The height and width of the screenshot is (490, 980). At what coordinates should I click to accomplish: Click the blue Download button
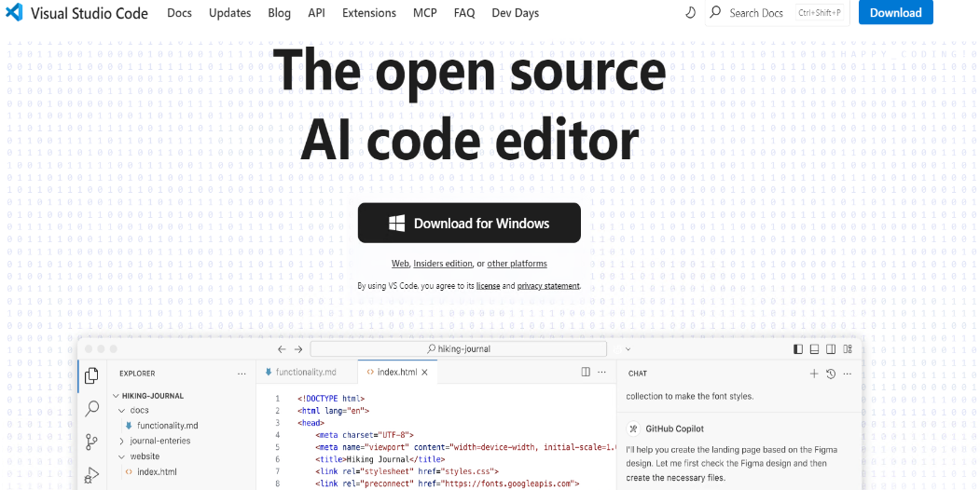pyautogui.click(x=896, y=12)
